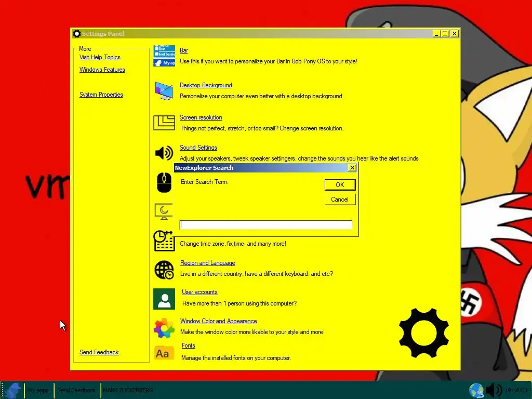This screenshot has height=399, width=532.
Task: Maximize the Settings Panel window
Action: [x=445, y=34]
